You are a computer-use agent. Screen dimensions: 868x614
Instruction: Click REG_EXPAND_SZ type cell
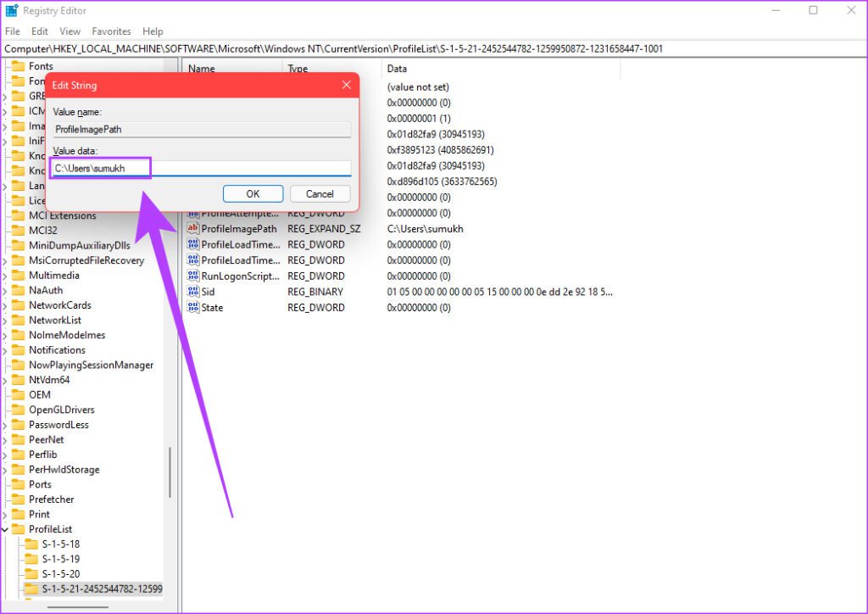pos(324,229)
